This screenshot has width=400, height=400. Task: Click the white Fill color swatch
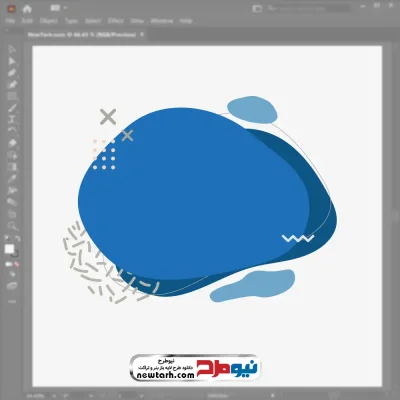(x=9, y=249)
